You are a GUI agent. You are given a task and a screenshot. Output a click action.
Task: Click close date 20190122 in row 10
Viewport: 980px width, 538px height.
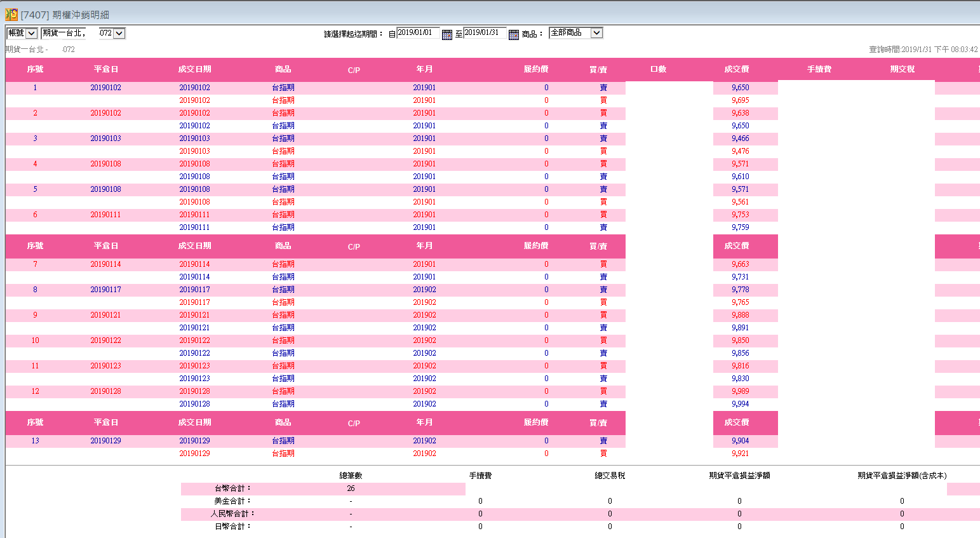pos(105,340)
